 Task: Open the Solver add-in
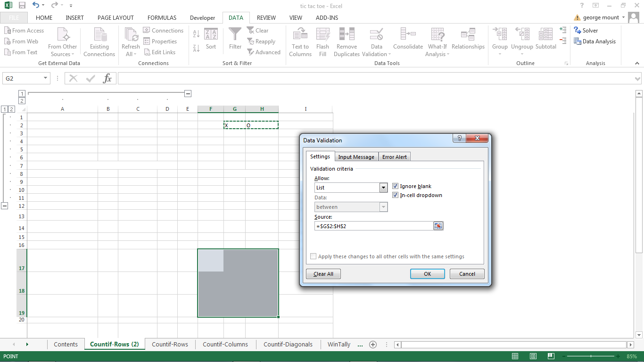tap(586, 30)
